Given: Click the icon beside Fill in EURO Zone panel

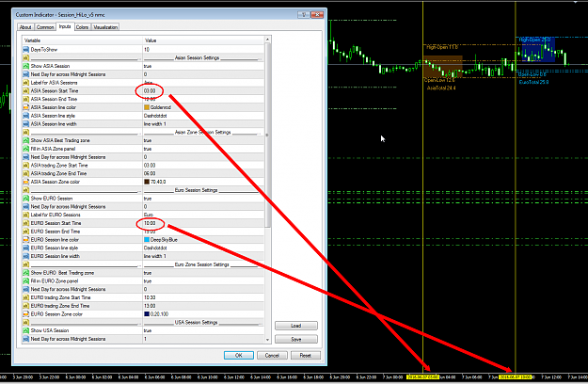Looking at the screenshot, I should [26, 280].
